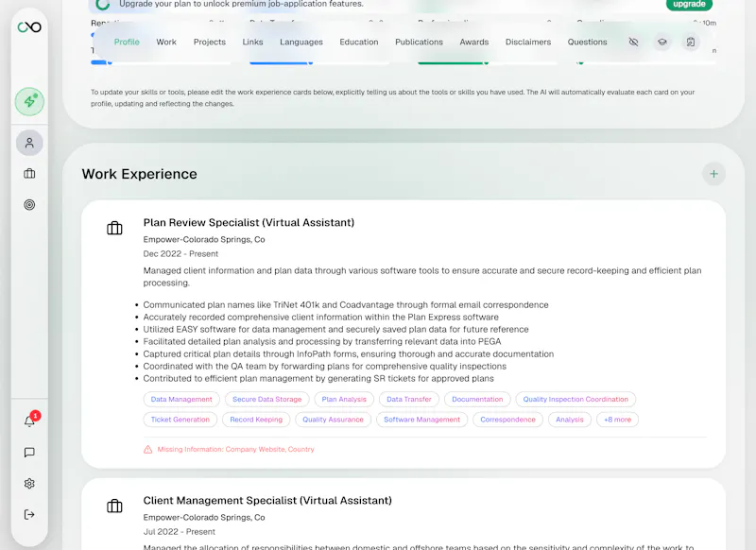Click the Data Management skill tag
The height and width of the screenshot is (550, 756).
tap(181, 399)
